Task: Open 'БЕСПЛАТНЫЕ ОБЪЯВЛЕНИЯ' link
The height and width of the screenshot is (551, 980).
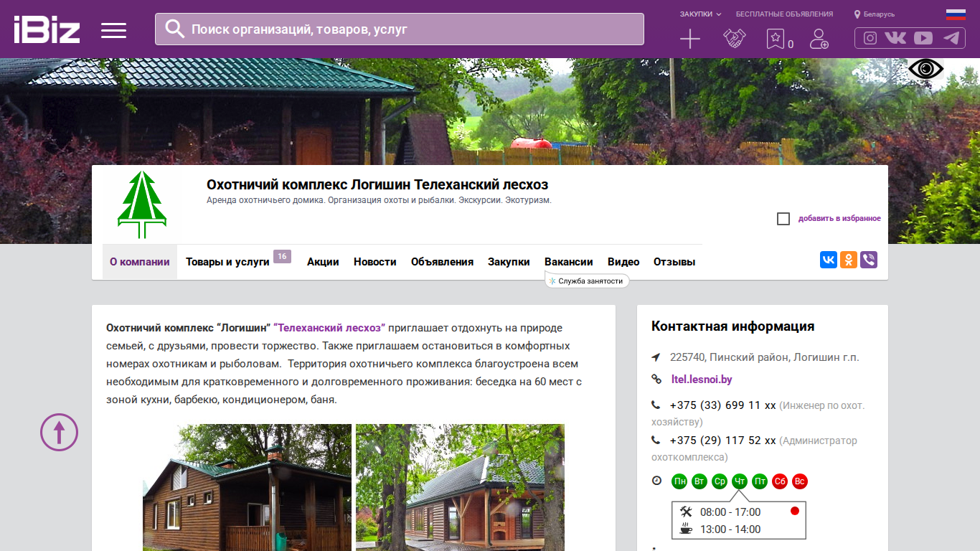Action: pyautogui.click(x=784, y=14)
